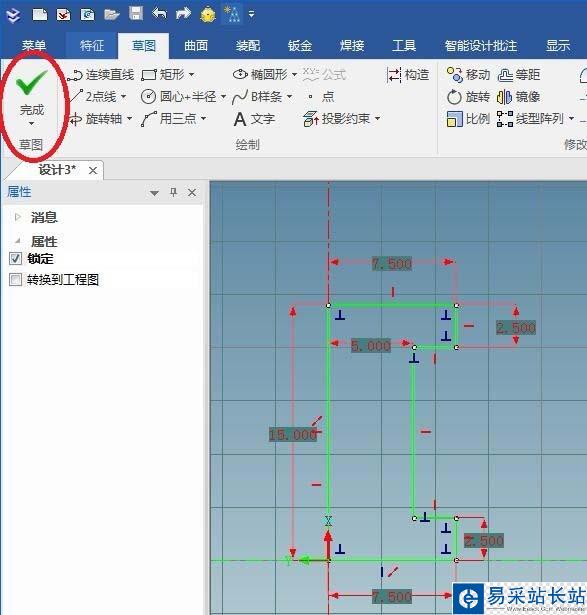
Task: Switch to the Assembly (装配) ribbon tab
Action: click(248, 45)
